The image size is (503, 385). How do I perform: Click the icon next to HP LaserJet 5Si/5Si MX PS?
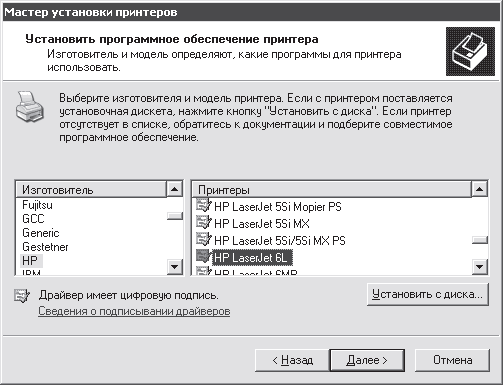pyautogui.click(x=204, y=240)
